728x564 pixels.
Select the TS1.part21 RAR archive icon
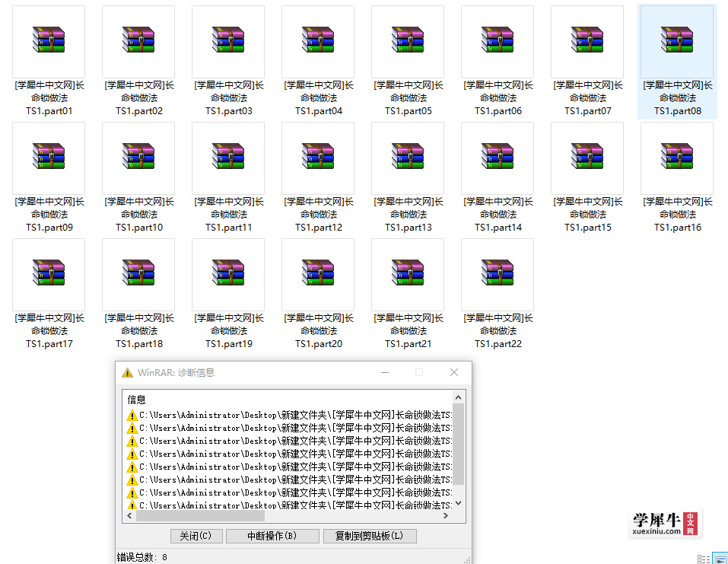click(408, 272)
